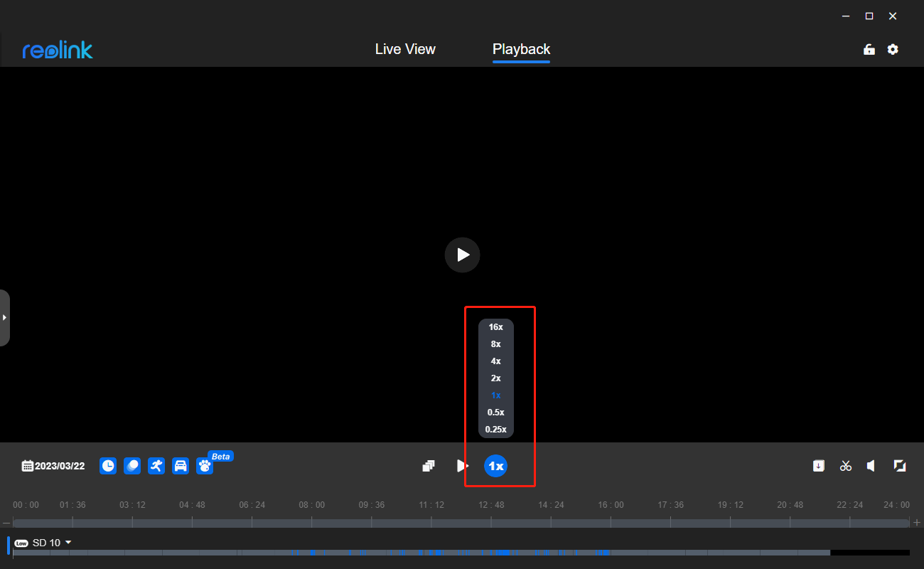Click the Reolink logo
924x569 pixels.
click(x=58, y=50)
